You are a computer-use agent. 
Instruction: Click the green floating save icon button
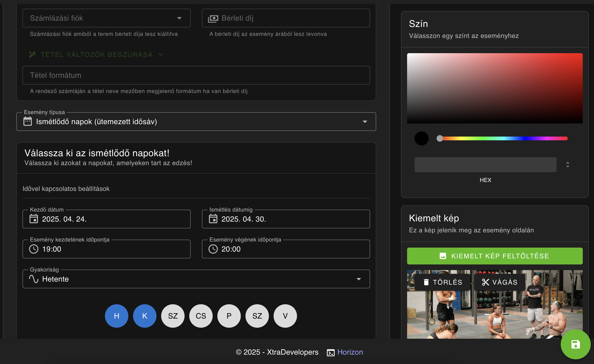pyautogui.click(x=575, y=344)
